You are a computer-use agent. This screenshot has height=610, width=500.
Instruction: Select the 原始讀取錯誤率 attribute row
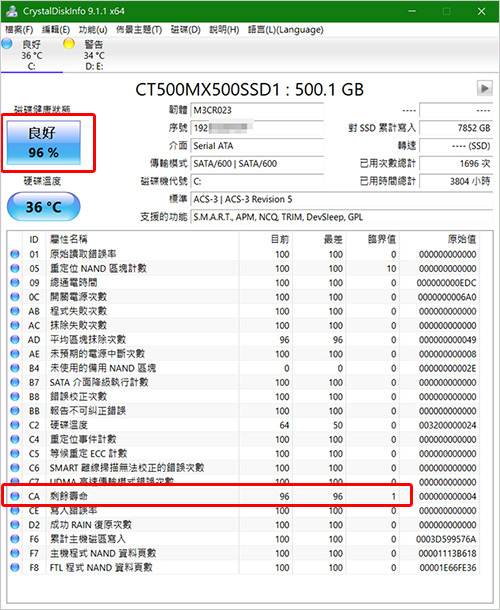(244, 254)
